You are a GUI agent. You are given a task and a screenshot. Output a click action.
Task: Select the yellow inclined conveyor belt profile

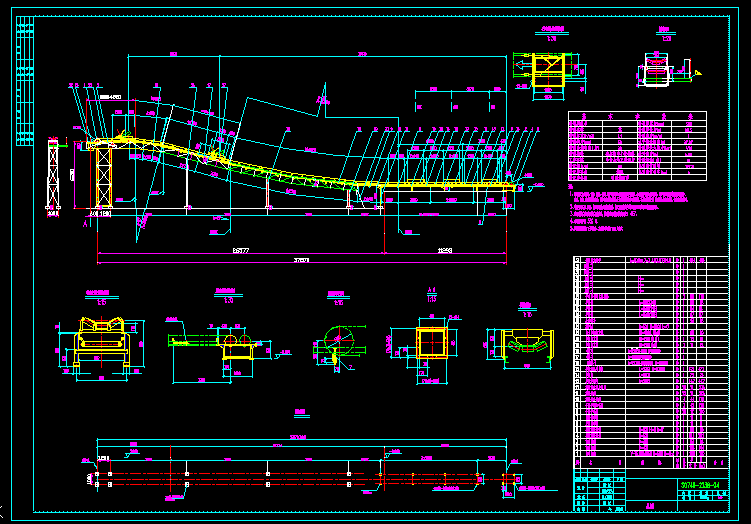click(230, 160)
